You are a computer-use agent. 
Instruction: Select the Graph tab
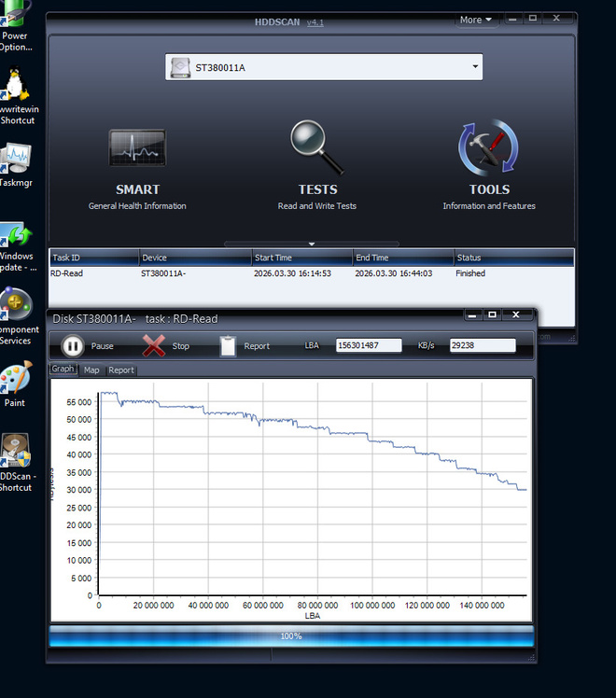63,369
